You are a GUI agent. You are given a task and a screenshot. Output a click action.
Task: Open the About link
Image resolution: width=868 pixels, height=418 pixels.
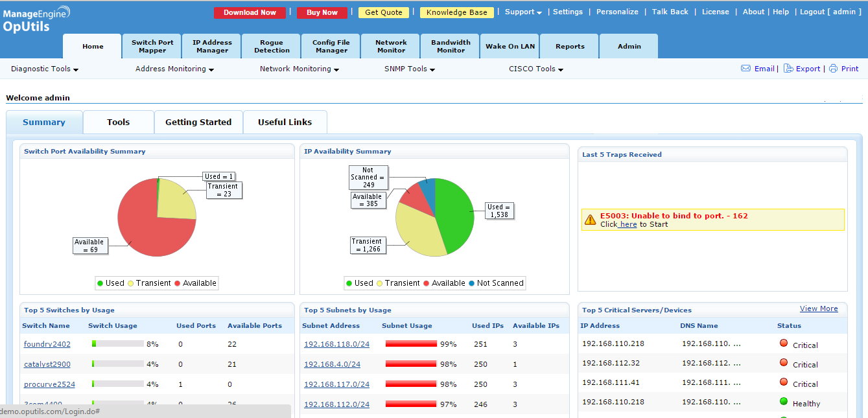[754, 12]
